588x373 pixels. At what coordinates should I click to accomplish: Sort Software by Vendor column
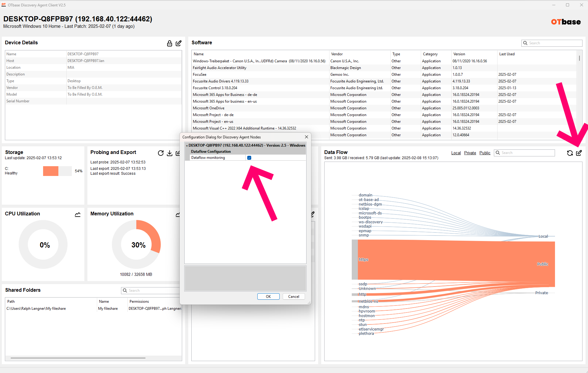(360, 54)
